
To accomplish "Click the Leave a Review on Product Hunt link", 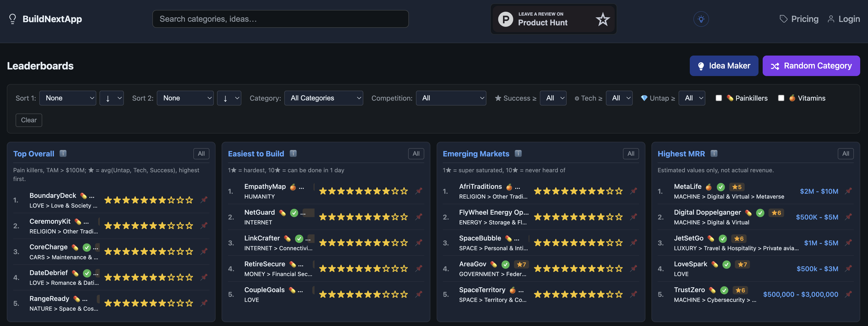I will click(553, 19).
